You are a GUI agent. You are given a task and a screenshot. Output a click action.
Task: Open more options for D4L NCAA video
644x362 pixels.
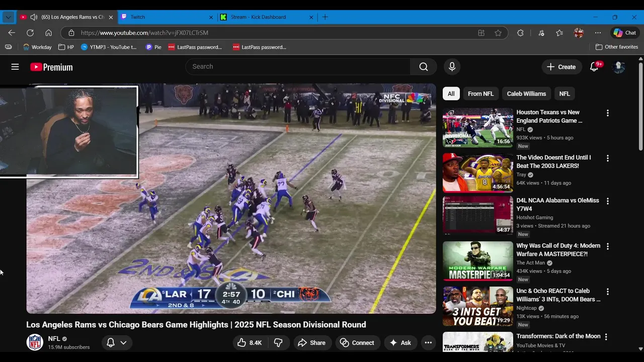click(607, 201)
